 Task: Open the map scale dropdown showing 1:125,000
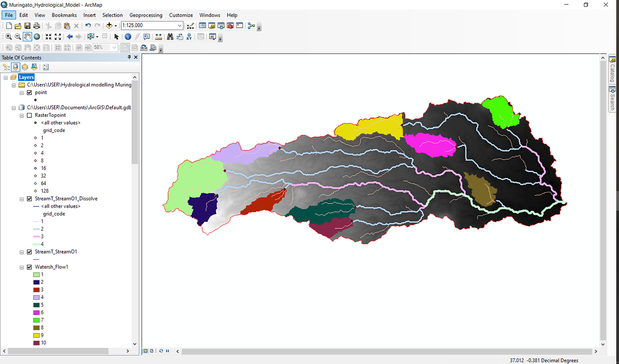[x=180, y=26]
